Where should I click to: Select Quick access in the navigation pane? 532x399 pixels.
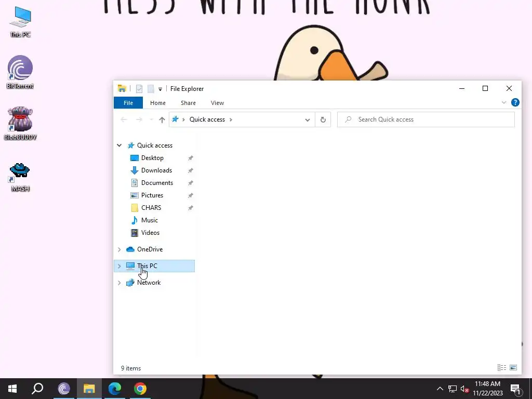click(155, 145)
